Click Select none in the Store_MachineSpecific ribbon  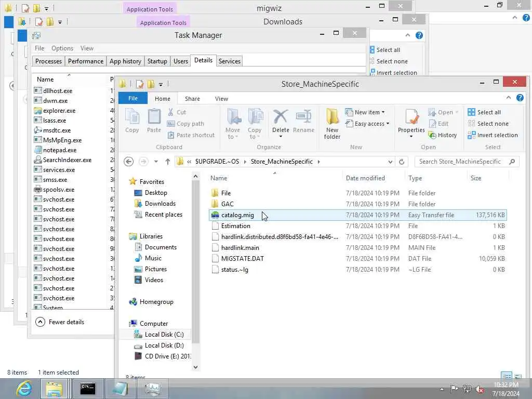488,124
